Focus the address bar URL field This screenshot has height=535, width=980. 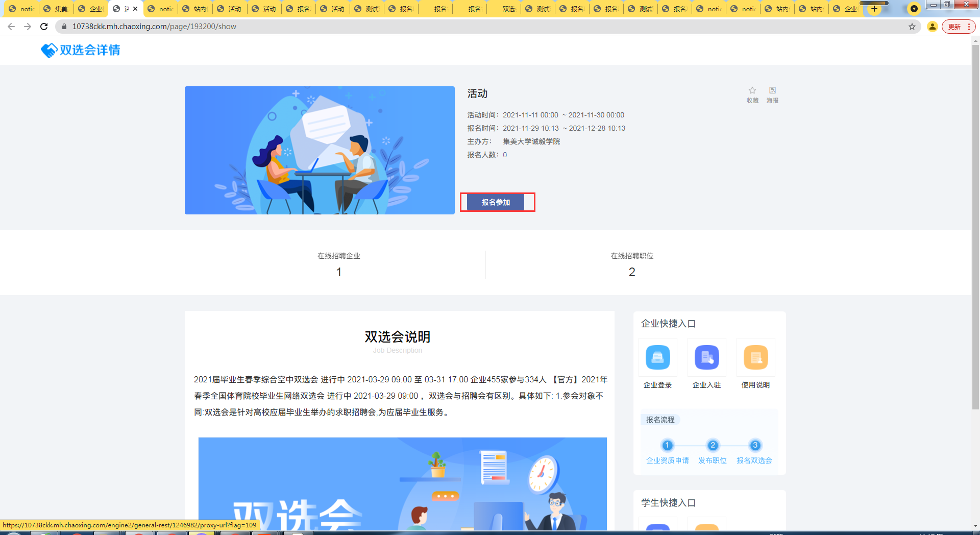click(485, 27)
